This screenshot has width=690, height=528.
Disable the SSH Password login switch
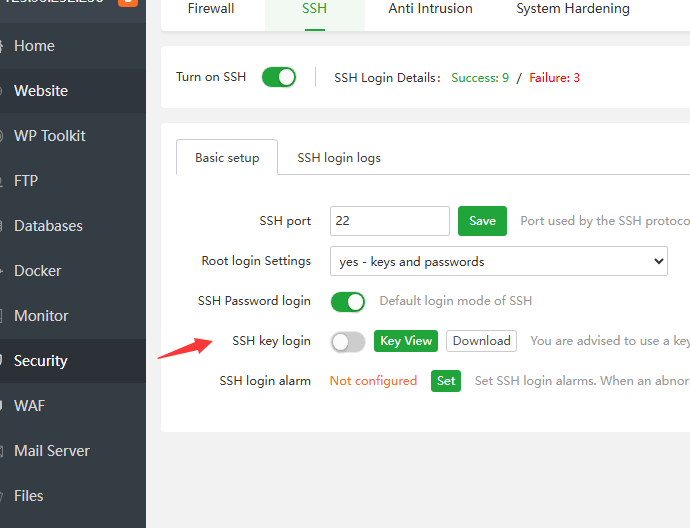coord(348,301)
